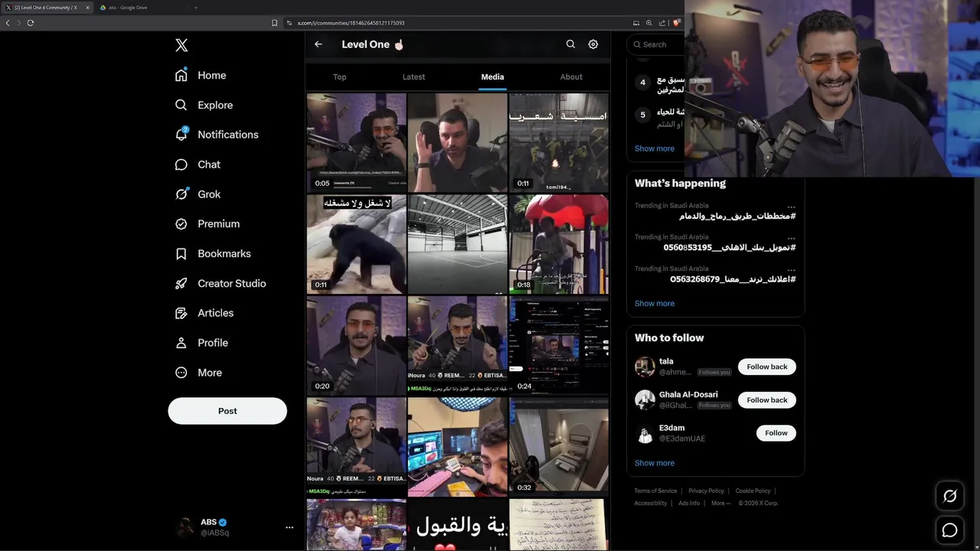Open Chat in the sidebar

pyautogui.click(x=198, y=165)
